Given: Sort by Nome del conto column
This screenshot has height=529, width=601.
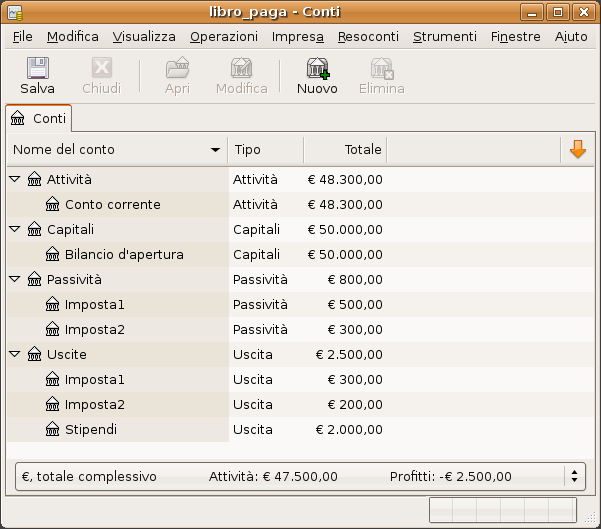Looking at the screenshot, I should point(116,149).
